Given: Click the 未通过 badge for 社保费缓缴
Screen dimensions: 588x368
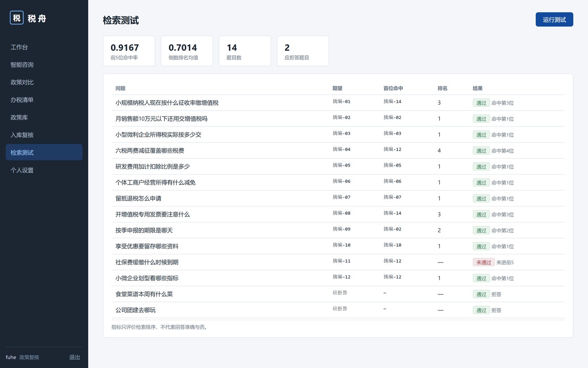Looking at the screenshot, I should coord(483,262).
